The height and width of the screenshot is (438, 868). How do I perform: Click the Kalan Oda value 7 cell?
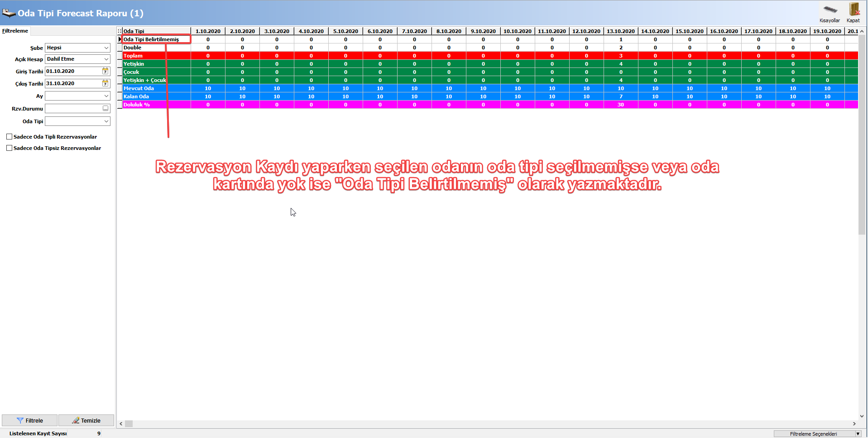click(x=621, y=96)
